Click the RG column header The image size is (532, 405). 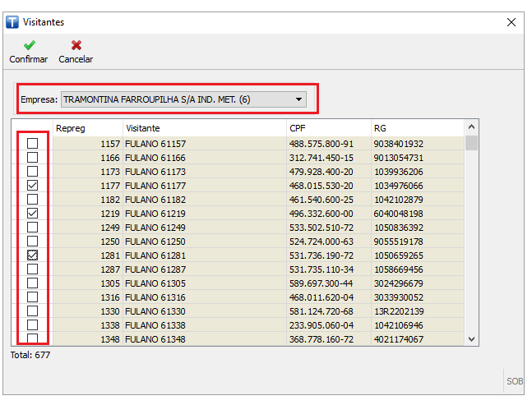[x=416, y=128]
